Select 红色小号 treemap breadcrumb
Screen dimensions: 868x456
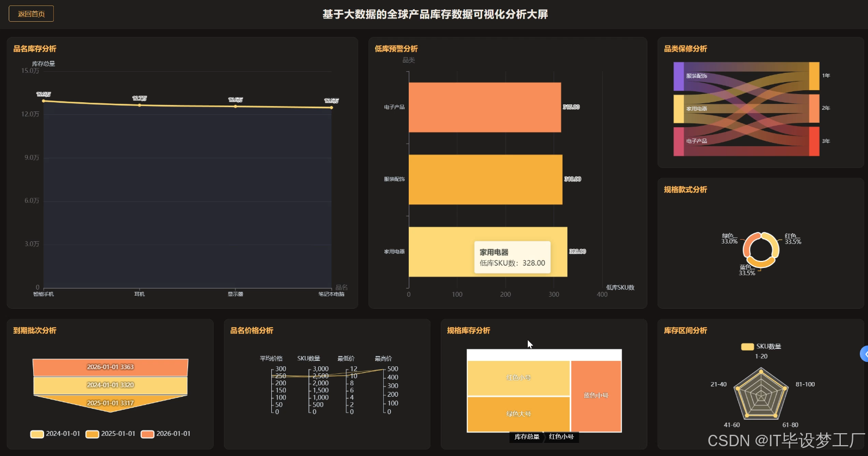pyautogui.click(x=561, y=436)
